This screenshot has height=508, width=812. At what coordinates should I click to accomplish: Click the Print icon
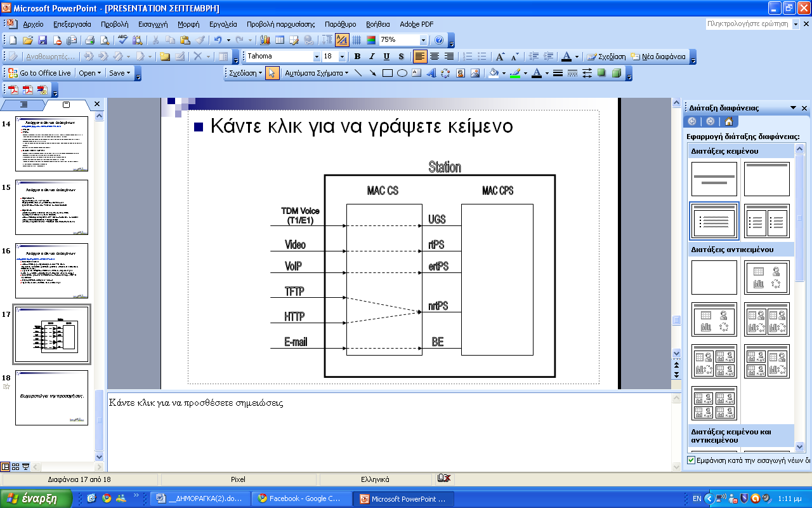(89, 40)
